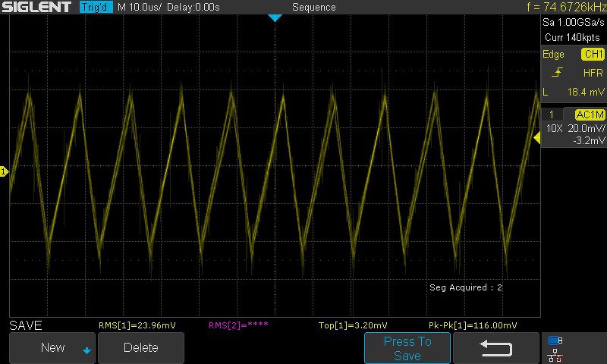The height and width of the screenshot is (364, 607).
Task: Click Press To Save button
Action: pos(407,348)
